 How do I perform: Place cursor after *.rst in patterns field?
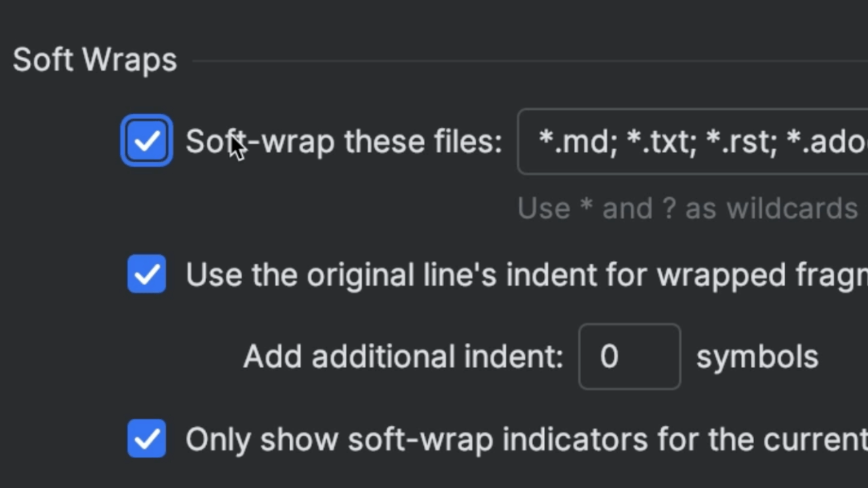point(773,140)
